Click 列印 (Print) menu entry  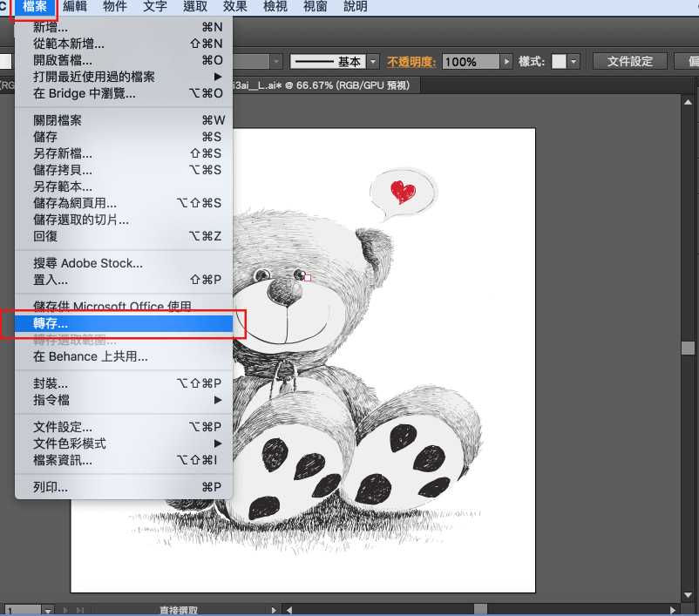pos(51,487)
